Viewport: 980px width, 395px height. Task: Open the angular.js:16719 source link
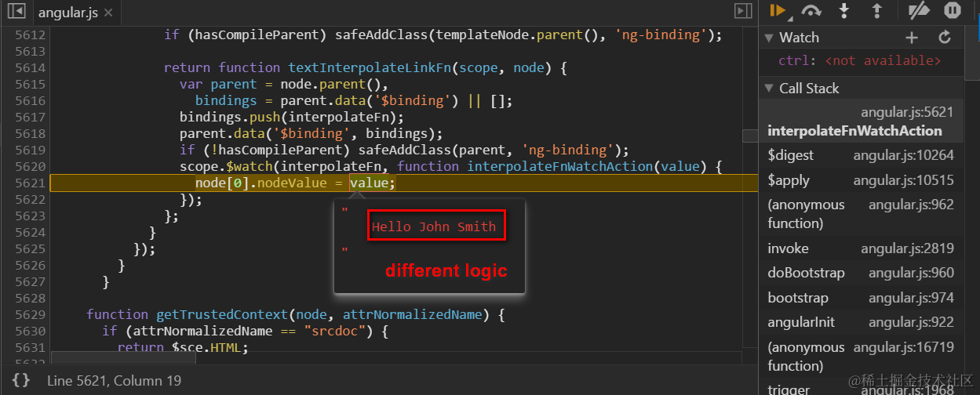click(x=904, y=347)
